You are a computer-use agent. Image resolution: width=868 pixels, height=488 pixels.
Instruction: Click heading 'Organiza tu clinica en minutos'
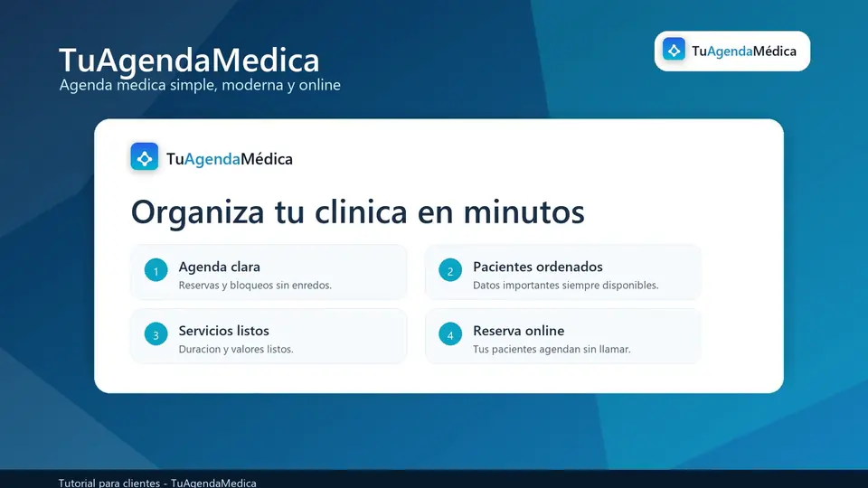click(x=358, y=211)
